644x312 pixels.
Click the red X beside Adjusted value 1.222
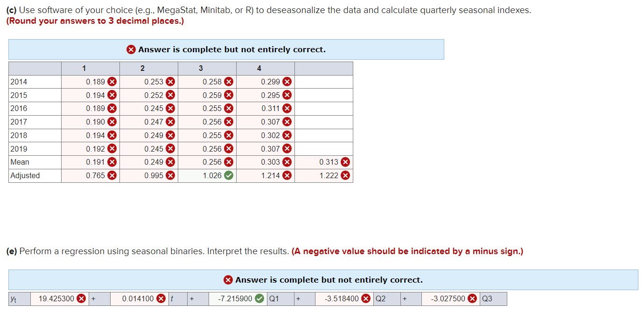pyautogui.click(x=345, y=175)
